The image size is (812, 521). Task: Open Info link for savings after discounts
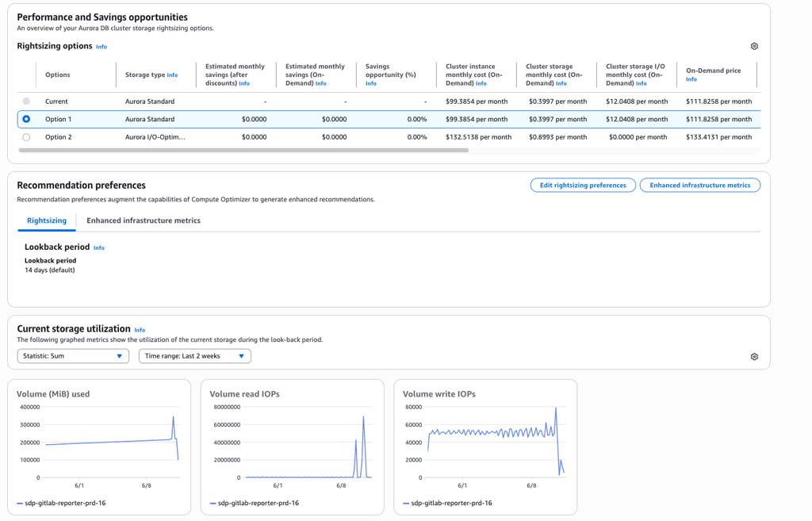[244, 83]
